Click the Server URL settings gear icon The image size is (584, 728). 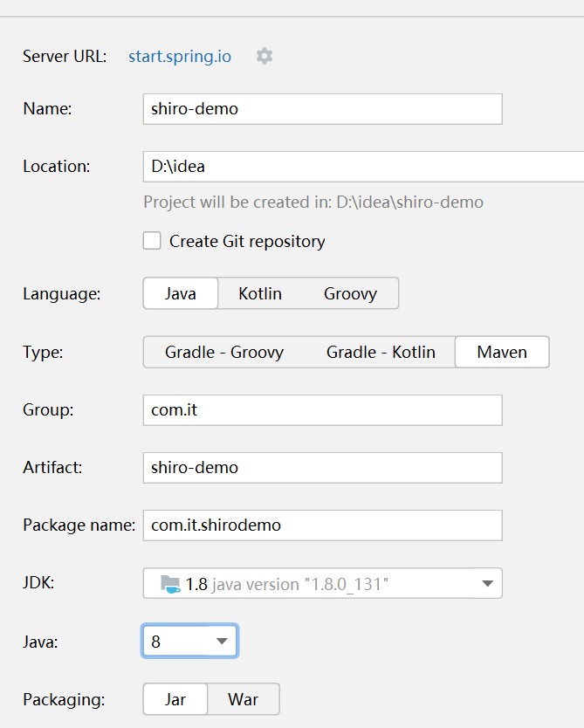pos(264,56)
